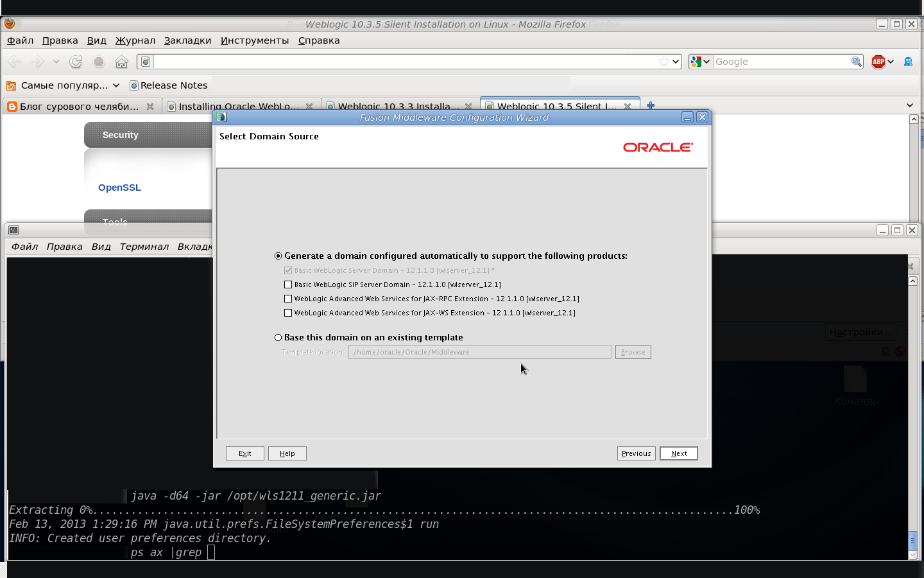Click Firefox Forward navigation arrow
Image resolution: width=924 pixels, height=578 pixels.
(38, 62)
